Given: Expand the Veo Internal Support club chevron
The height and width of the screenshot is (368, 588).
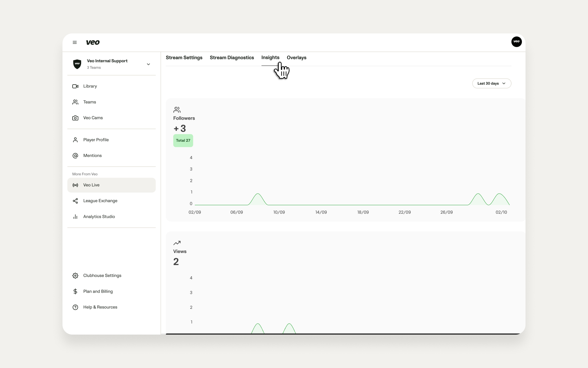Looking at the screenshot, I should pos(149,64).
